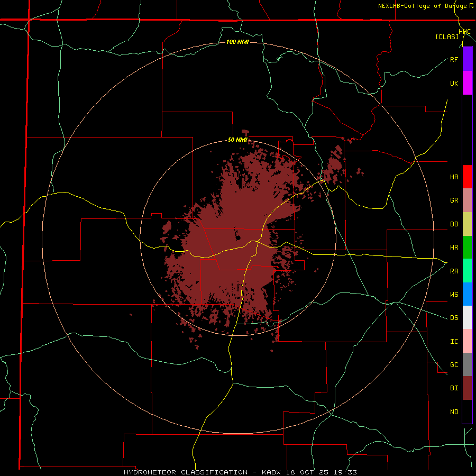Click the BI dark red swatch
Screen dimensions: 476x476
[x=467, y=388]
